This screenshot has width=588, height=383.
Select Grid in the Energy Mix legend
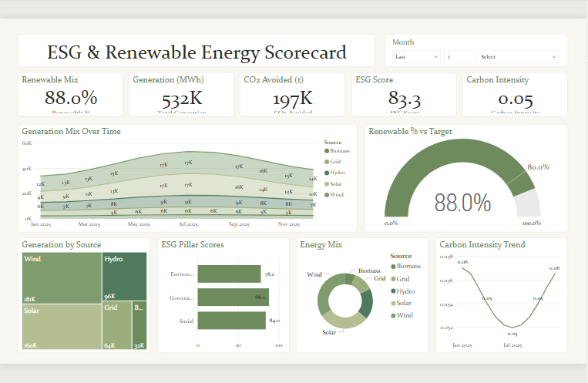pyautogui.click(x=400, y=279)
